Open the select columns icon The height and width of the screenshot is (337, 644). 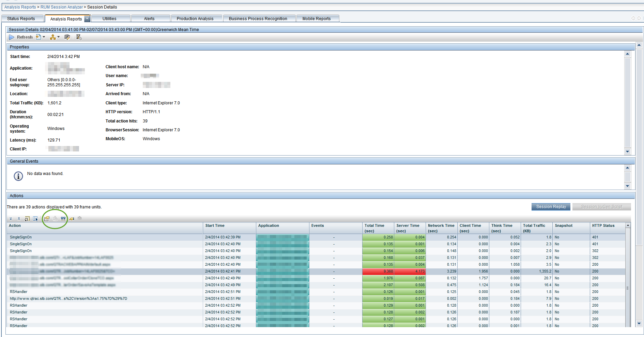pyautogui.click(x=35, y=219)
